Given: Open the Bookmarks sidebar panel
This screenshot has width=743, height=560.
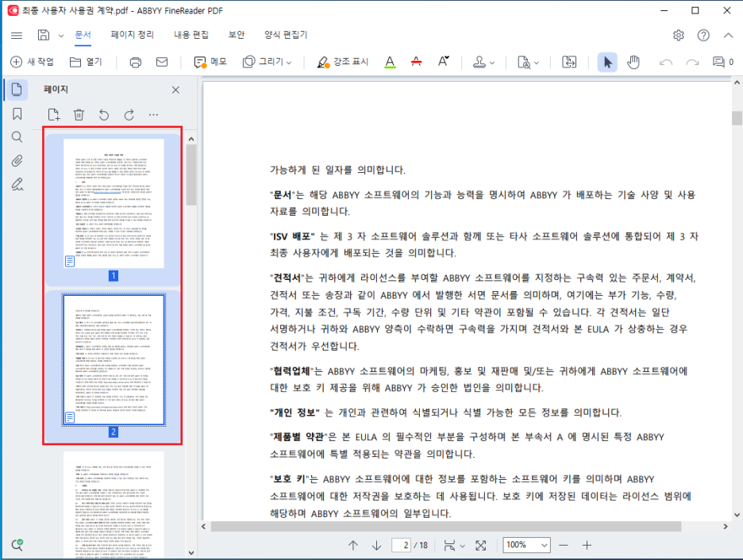Looking at the screenshot, I should click(x=17, y=113).
